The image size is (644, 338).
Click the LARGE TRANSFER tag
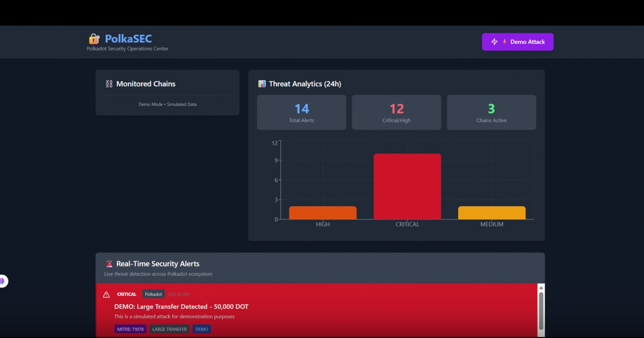(x=169, y=329)
